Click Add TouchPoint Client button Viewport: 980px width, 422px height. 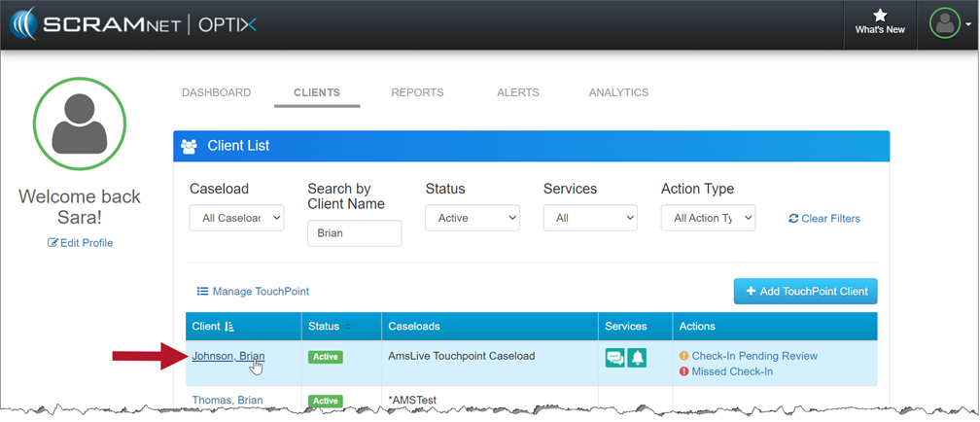pyautogui.click(x=806, y=291)
